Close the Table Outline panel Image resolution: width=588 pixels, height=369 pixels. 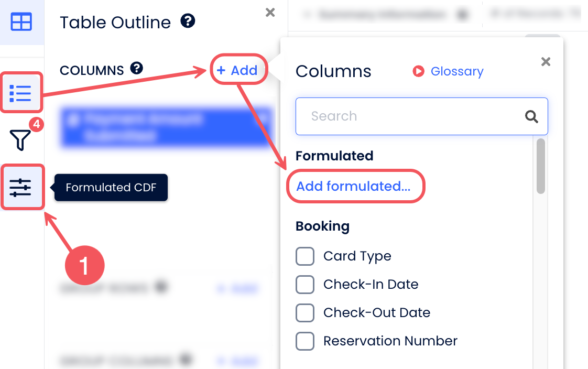point(270,12)
